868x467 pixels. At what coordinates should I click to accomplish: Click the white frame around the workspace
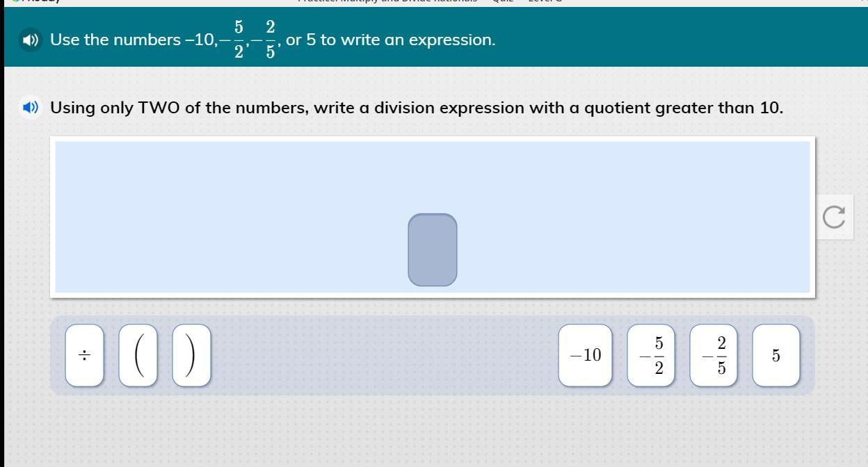pos(433,138)
